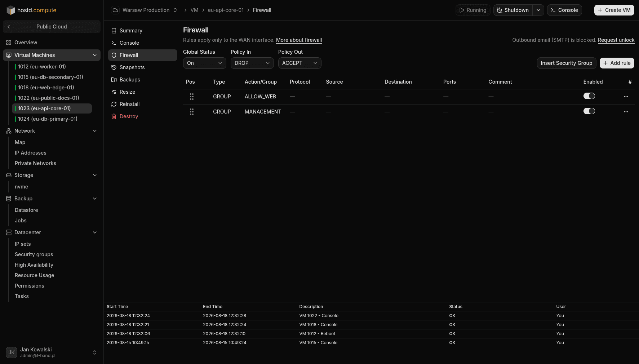
Task: Click the Backup database icon
Action: coord(9,199)
